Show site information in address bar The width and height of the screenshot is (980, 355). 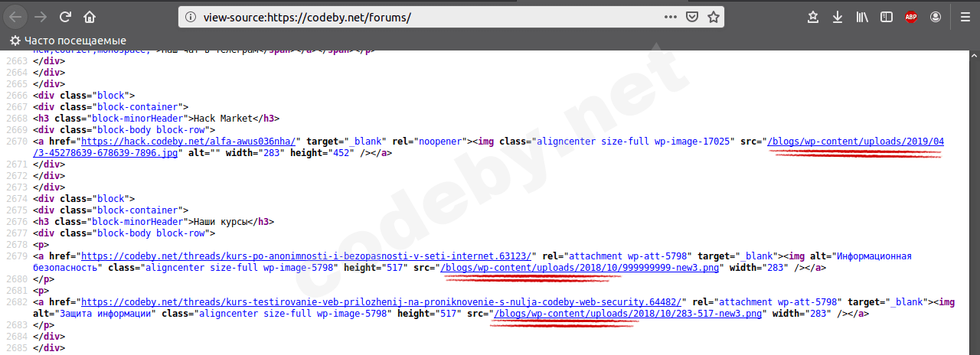click(x=190, y=16)
